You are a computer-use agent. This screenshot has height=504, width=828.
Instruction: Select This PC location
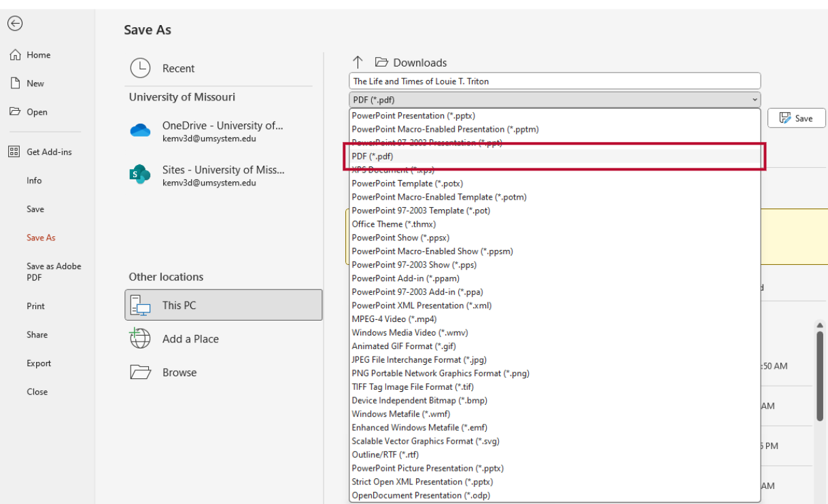(x=224, y=305)
